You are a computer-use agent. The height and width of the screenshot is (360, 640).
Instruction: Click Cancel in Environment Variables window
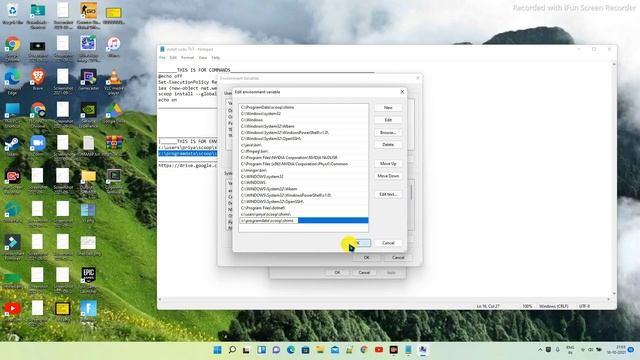coord(398,258)
